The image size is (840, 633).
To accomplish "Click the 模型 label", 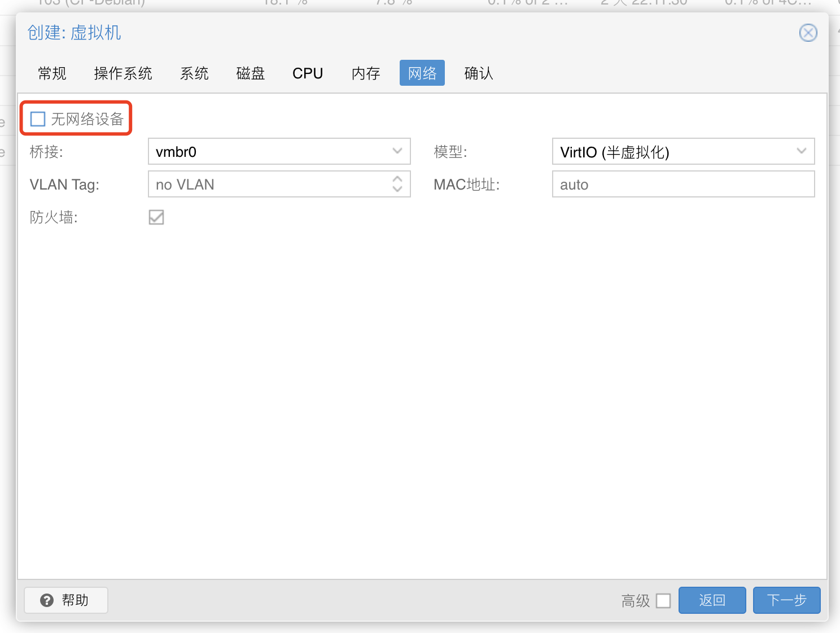I will (x=450, y=152).
